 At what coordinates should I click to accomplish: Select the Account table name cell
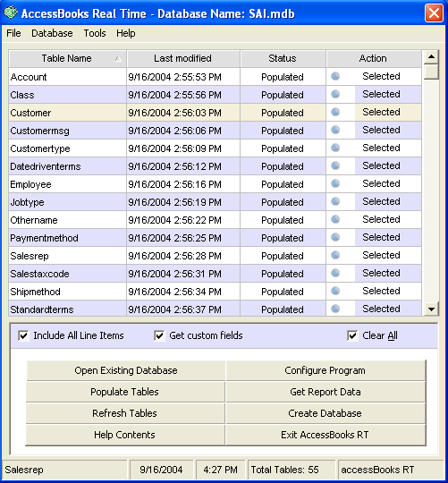(x=67, y=77)
